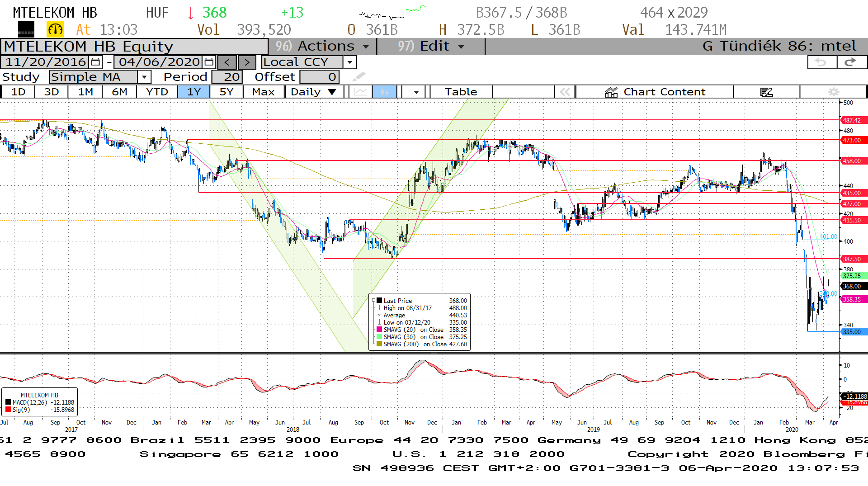Viewport: 868px width, 486px height.
Task: Open the Local CCY currency dropdown
Action: (x=350, y=62)
